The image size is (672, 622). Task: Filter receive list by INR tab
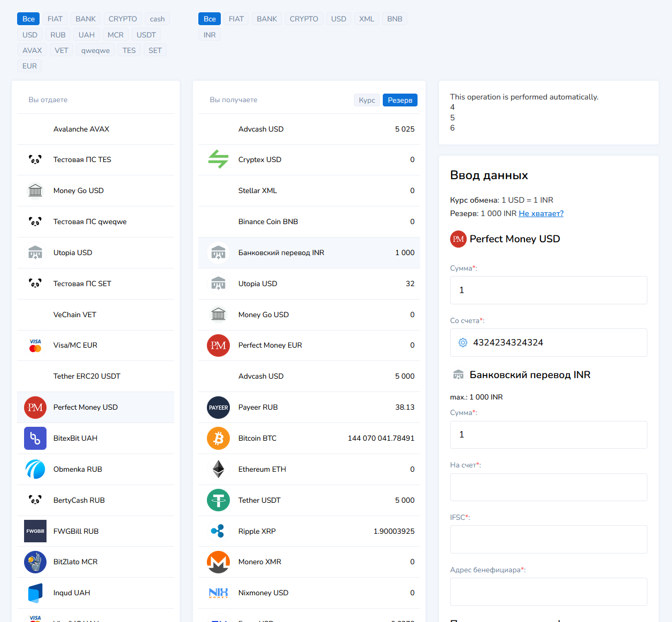click(x=210, y=35)
